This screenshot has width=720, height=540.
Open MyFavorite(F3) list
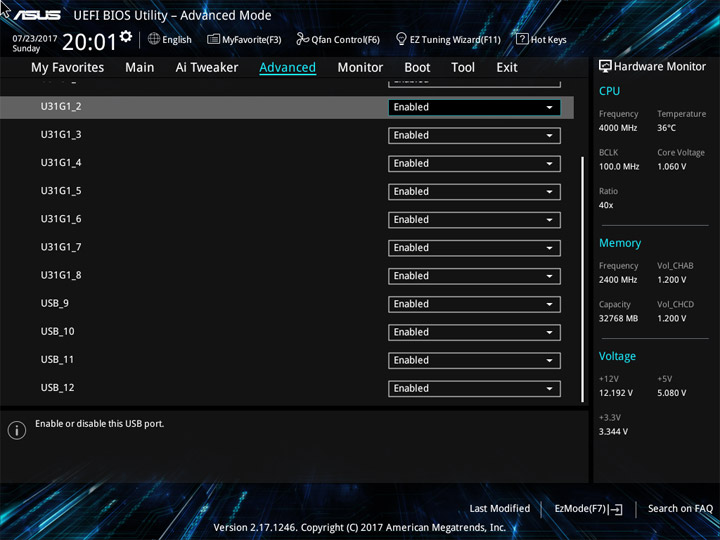[x=244, y=39]
